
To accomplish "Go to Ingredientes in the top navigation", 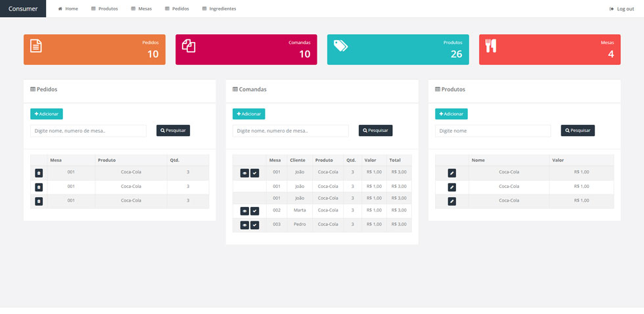I will pyautogui.click(x=219, y=9).
